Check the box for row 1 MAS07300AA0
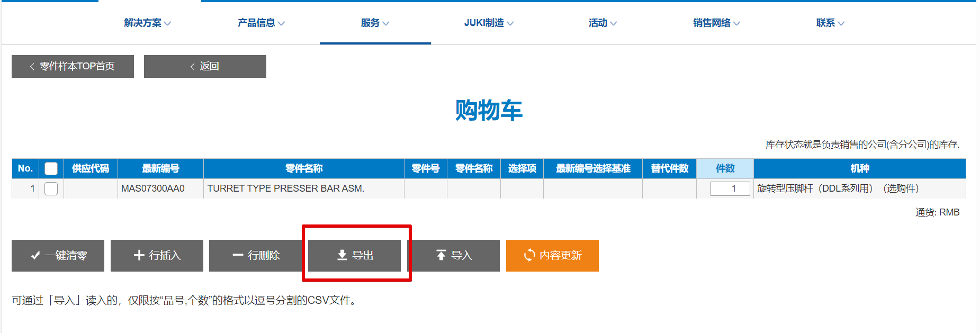The width and height of the screenshot is (980, 333). click(x=51, y=188)
